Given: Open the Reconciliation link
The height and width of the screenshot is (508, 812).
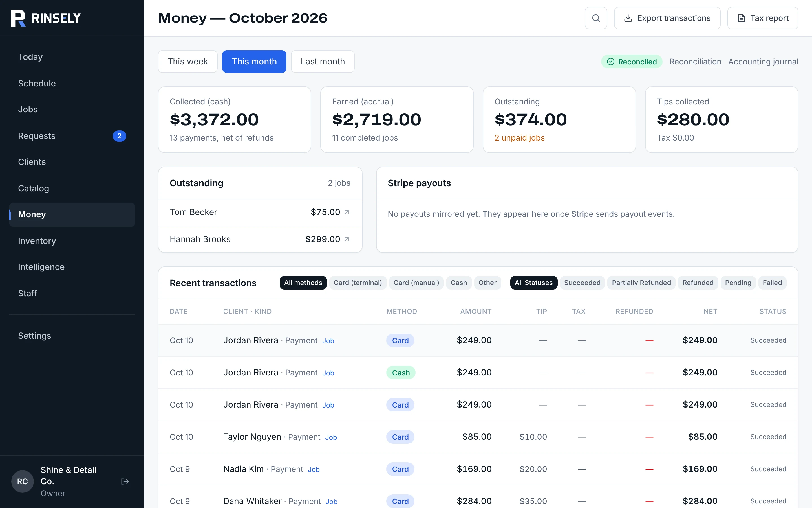Looking at the screenshot, I should point(695,62).
